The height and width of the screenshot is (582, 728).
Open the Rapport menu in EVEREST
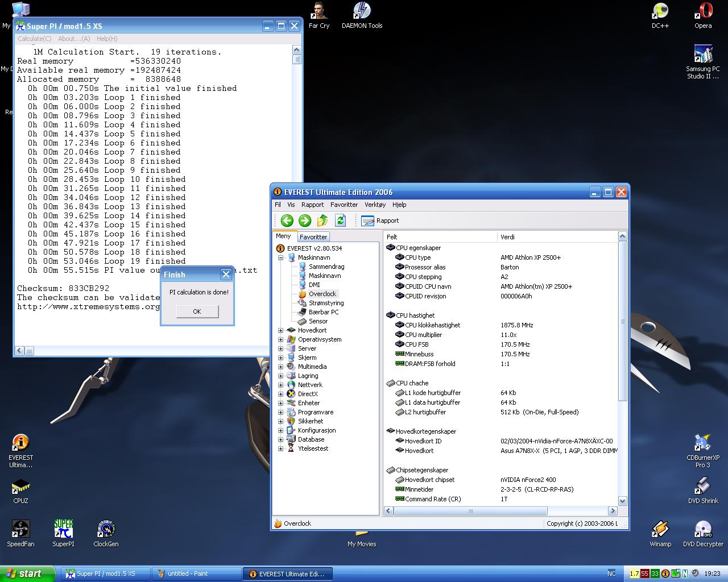pos(312,205)
